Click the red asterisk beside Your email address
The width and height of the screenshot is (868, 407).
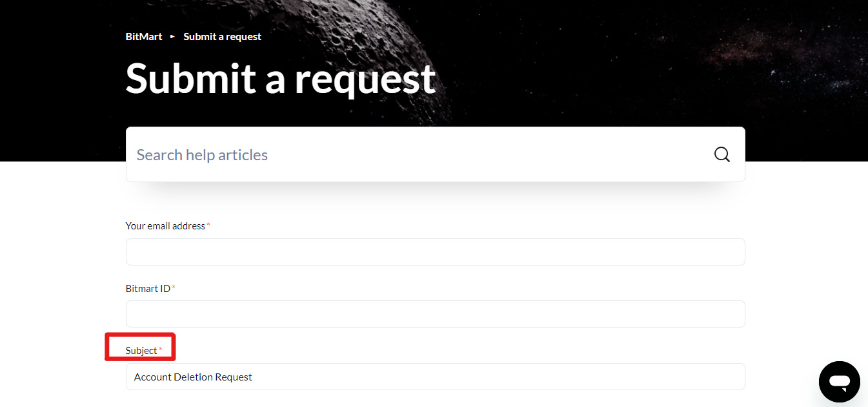pyautogui.click(x=208, y=225)
